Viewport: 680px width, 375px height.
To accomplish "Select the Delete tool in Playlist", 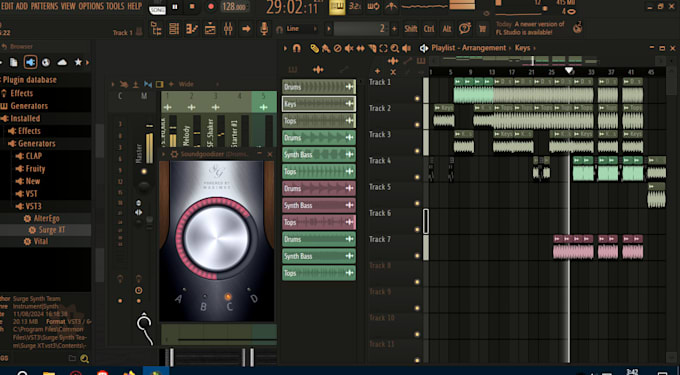I will pyautogui.click(x=337, y=48).
